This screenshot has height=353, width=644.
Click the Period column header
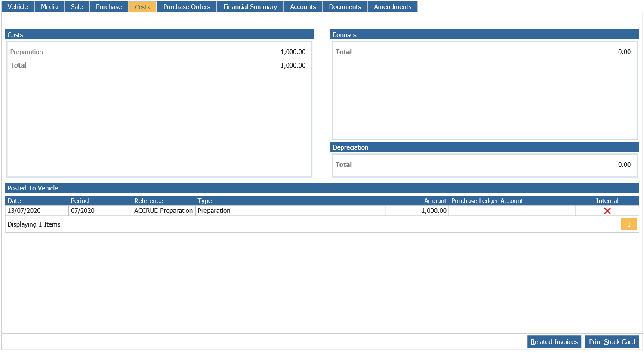coord(80,201)
